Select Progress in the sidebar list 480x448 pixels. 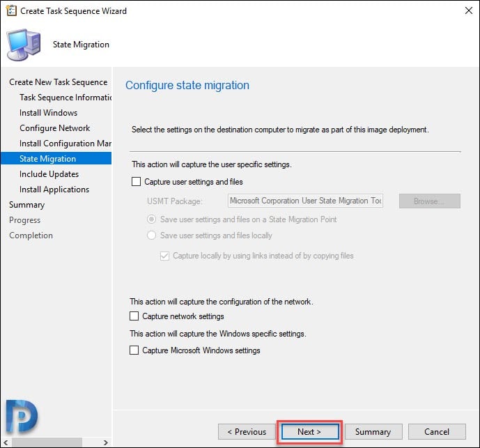click(x=25, y=220)
